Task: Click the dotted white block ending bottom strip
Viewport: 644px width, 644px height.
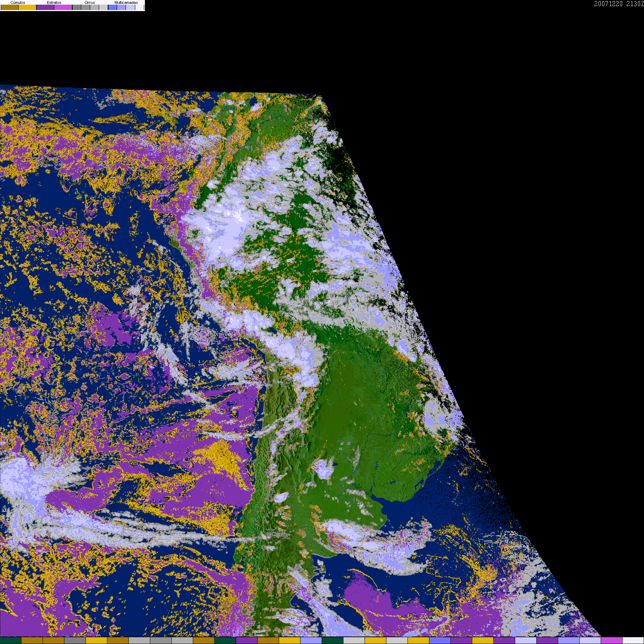Action: (633, 640)
